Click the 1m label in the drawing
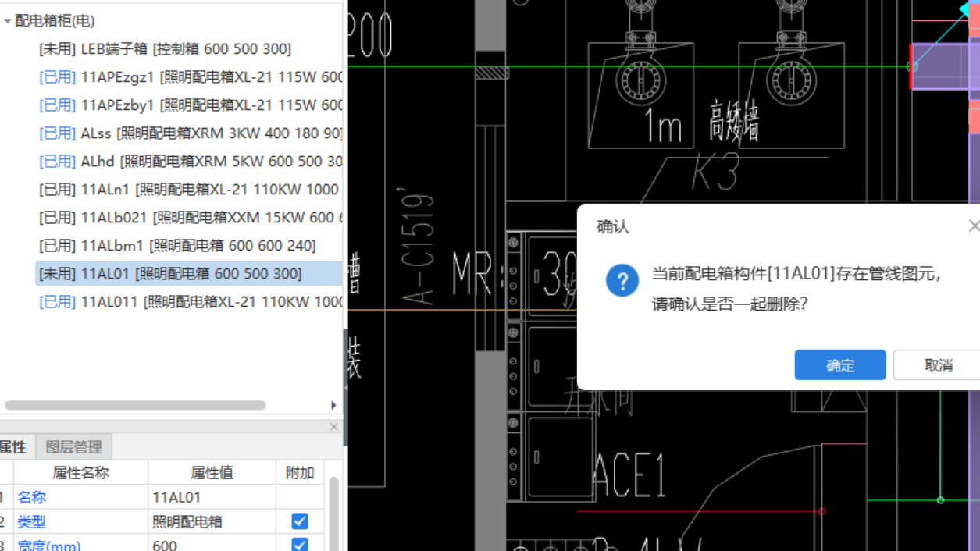The width and height of the screenshot is (980, 551). [663, 126]
